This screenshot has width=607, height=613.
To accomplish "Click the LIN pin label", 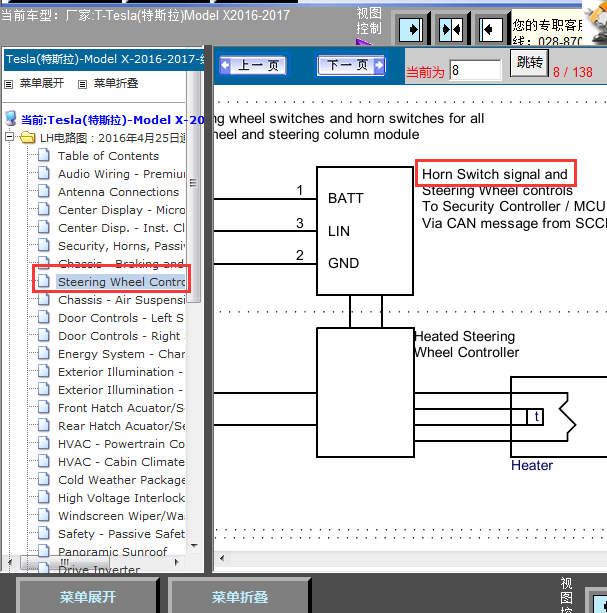I will pyautogui.click(x=338, y=231).
